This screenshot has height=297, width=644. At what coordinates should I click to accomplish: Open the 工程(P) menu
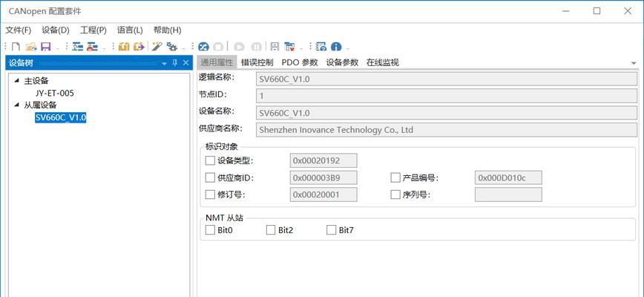pos(93,30)
